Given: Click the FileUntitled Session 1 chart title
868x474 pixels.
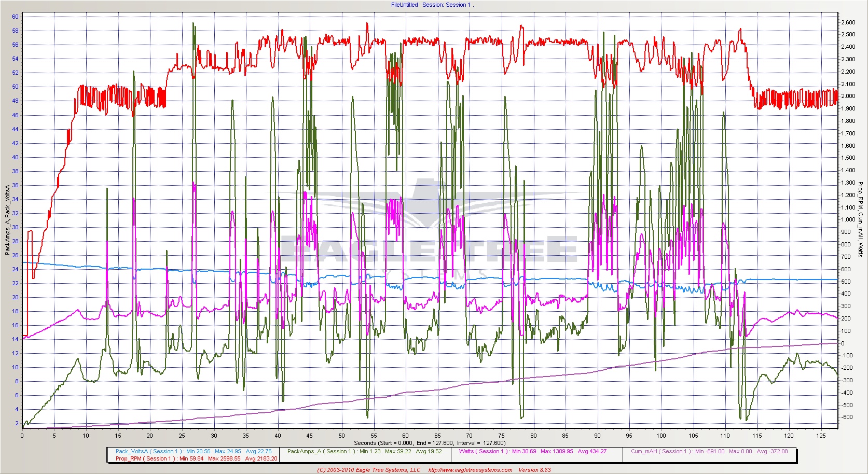Looking at the screenshot, I should [432, 5].
